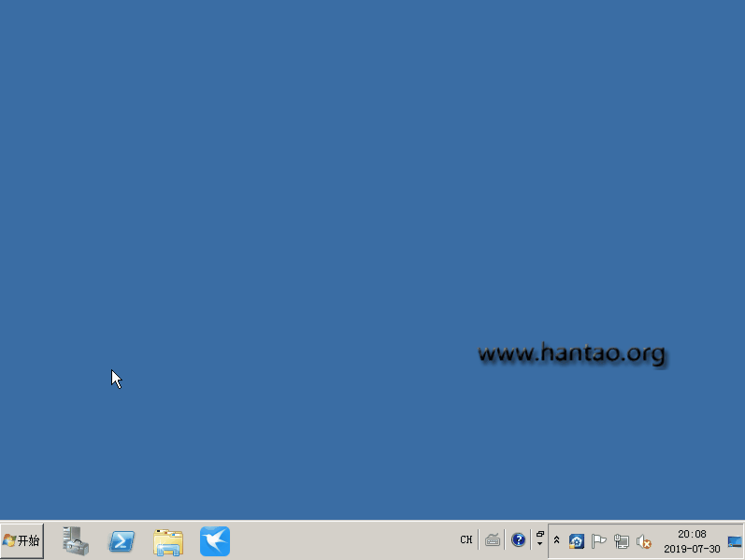Open the clock showing 20:08
The width and height of the screenshot is (745, 560).
pyautogui.click(x=692, y=535)
